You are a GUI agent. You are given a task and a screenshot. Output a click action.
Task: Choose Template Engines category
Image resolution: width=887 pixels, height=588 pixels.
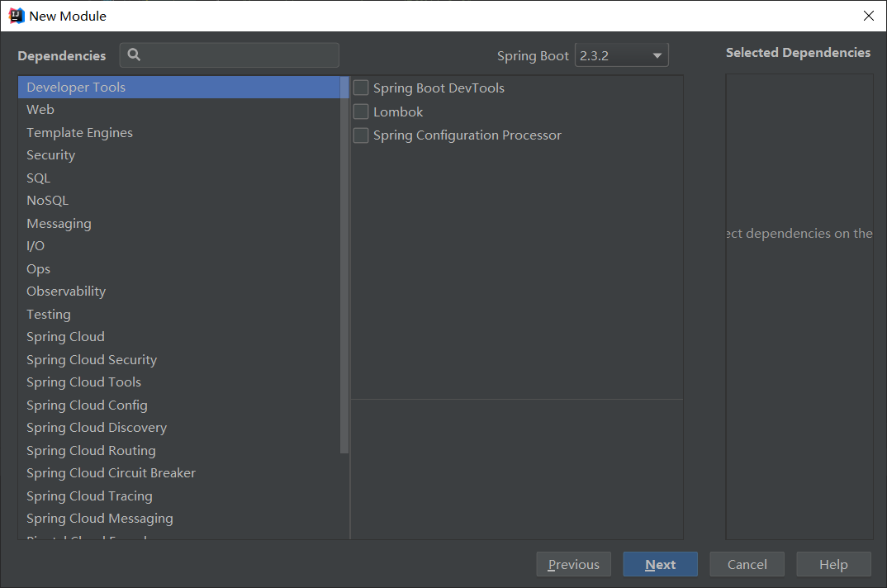[179, 132]
